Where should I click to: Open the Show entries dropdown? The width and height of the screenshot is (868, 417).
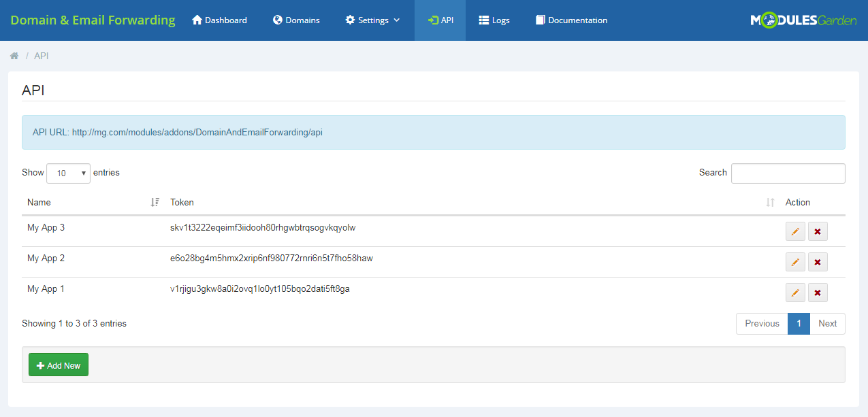tap(68, 173)
